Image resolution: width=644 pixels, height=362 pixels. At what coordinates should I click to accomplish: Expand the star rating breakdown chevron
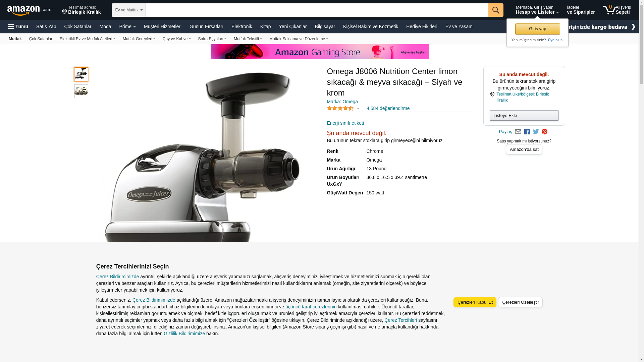[x=358, y=108]
